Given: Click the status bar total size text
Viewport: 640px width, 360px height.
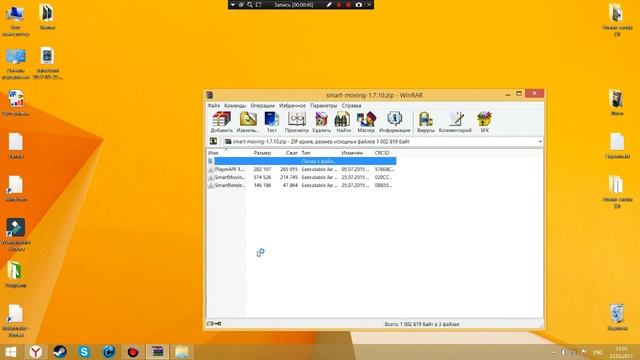Looking at the screenshot, I should [422, 324].
